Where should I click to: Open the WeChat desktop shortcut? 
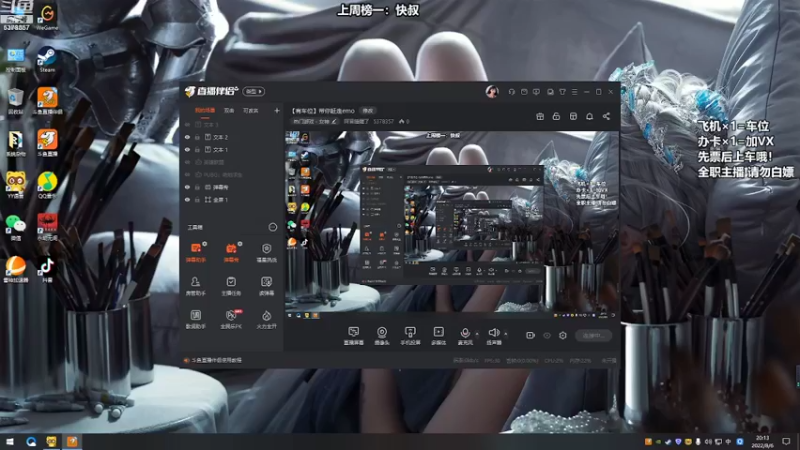click(16, 227)
